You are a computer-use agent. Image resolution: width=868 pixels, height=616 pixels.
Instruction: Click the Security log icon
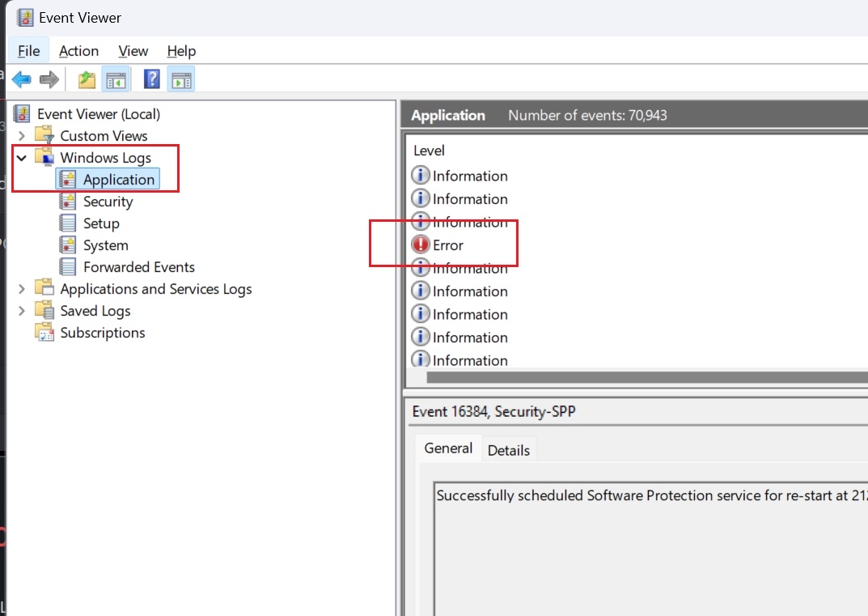click(x=67, y=201)
